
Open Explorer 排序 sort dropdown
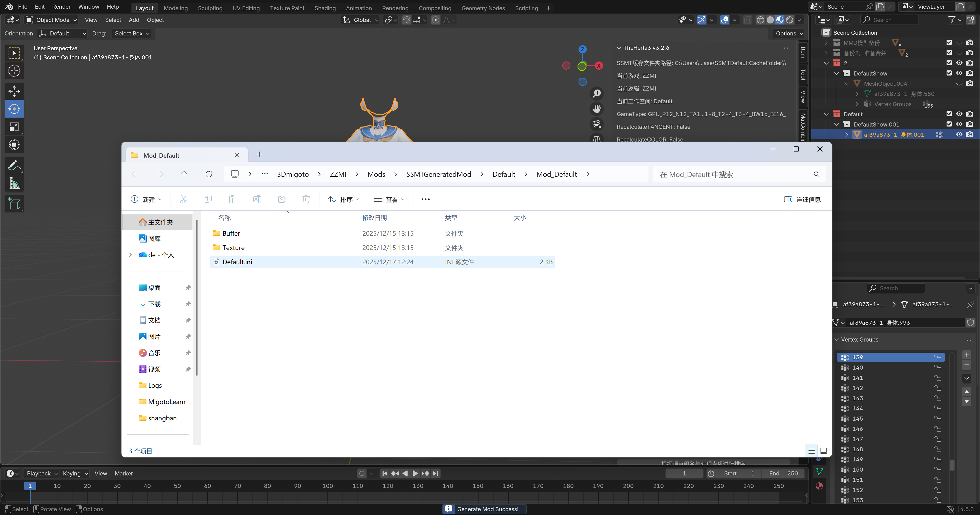point(344,199)
